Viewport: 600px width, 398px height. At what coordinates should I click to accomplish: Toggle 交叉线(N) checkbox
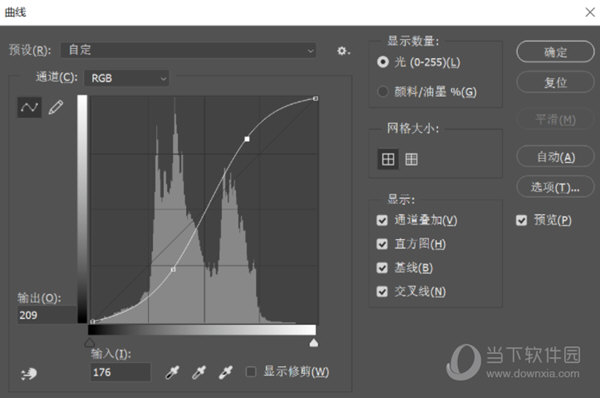[382, 292]
